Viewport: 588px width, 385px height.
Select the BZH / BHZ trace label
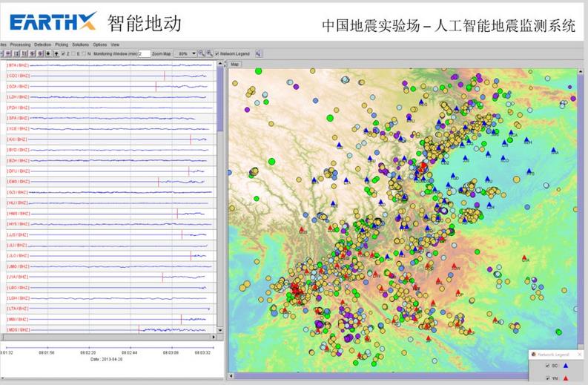[18, 161]
